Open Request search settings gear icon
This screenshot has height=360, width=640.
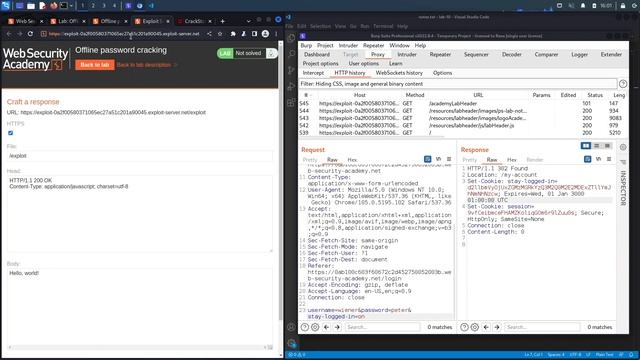coord(315,327)
